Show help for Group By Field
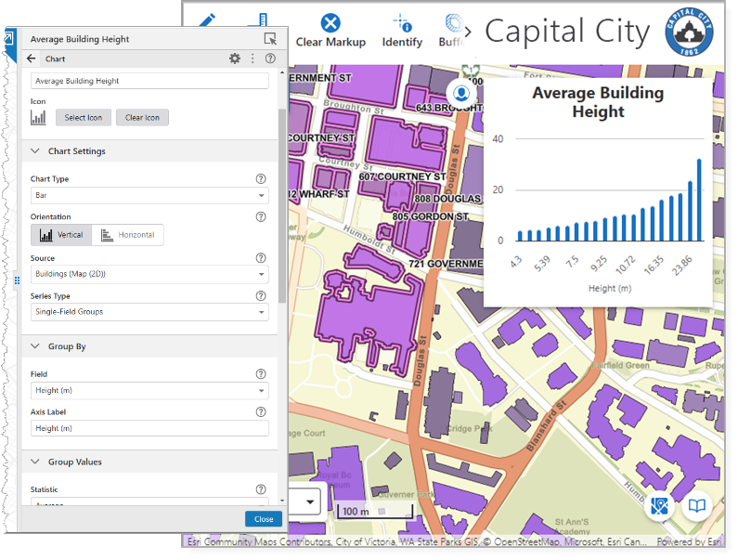The image size is (738, 560). coord(261,374)
